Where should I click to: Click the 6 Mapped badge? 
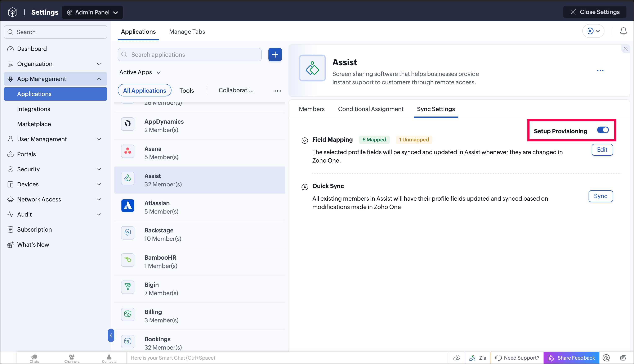(374, 140)
